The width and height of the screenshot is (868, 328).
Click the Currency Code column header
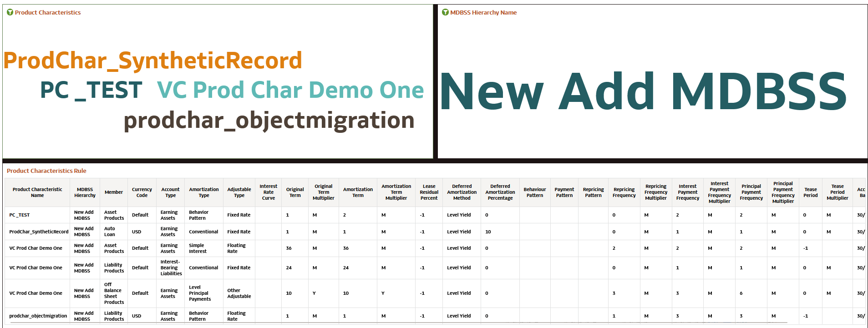coord(142,192)
